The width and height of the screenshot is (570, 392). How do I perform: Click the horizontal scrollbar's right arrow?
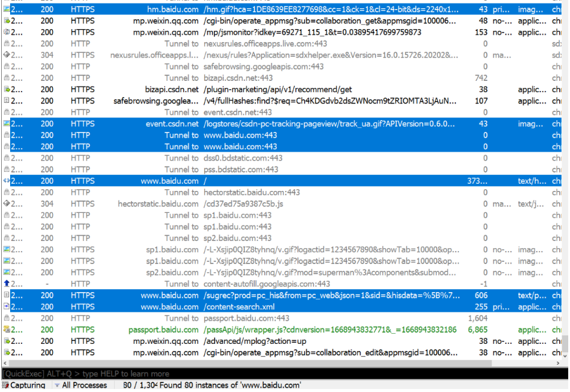(558, 363)
